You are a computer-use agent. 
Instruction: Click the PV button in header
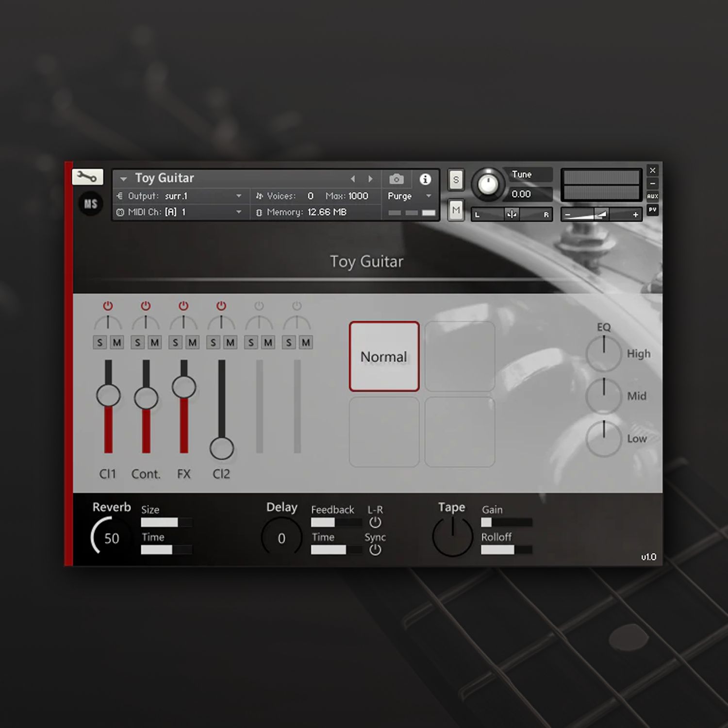652,210
